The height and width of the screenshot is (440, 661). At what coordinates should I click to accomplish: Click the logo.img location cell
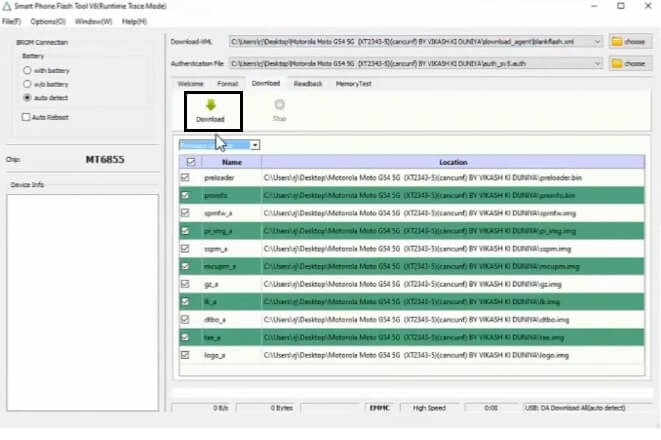pyautogui.click(x=453, y=355)
